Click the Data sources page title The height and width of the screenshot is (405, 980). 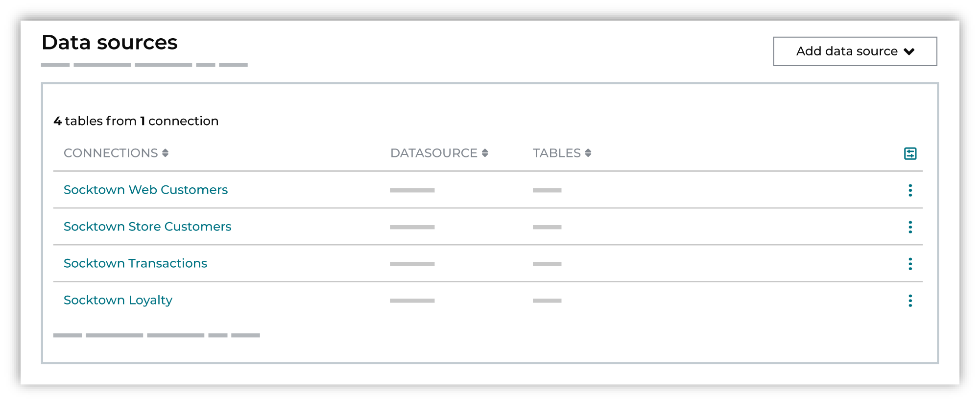109,43
